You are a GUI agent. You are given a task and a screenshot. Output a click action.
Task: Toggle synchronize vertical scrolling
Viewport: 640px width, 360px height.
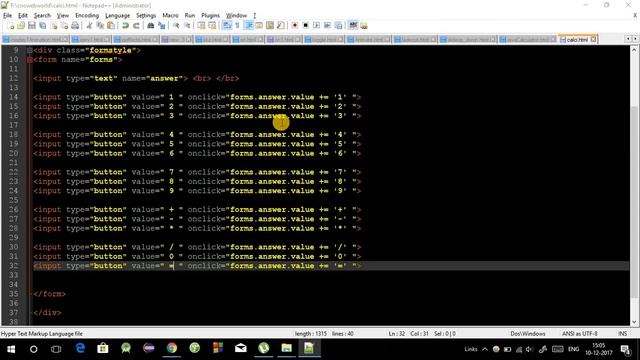201,26
